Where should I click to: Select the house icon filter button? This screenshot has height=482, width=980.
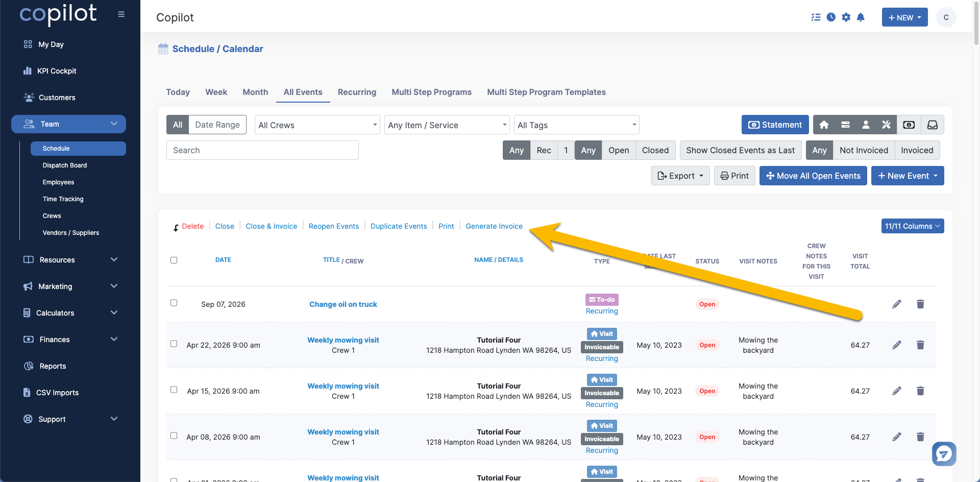point(824,125)
